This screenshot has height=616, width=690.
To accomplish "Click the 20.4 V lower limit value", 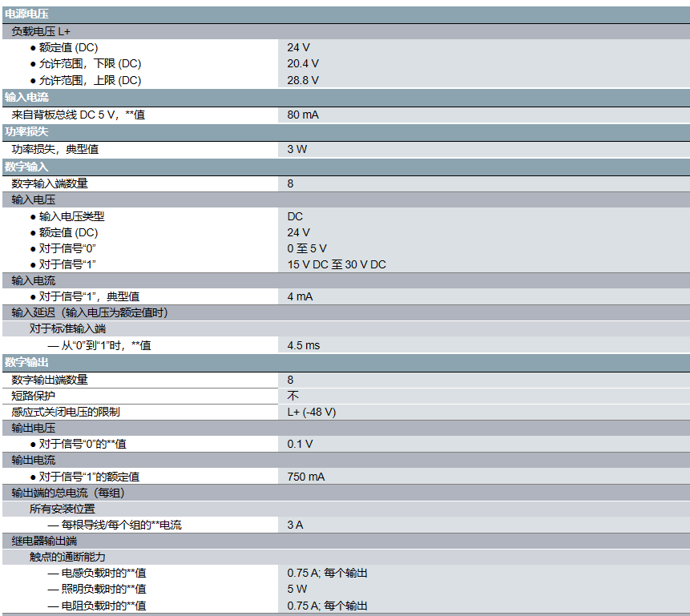I will (303, 63).
